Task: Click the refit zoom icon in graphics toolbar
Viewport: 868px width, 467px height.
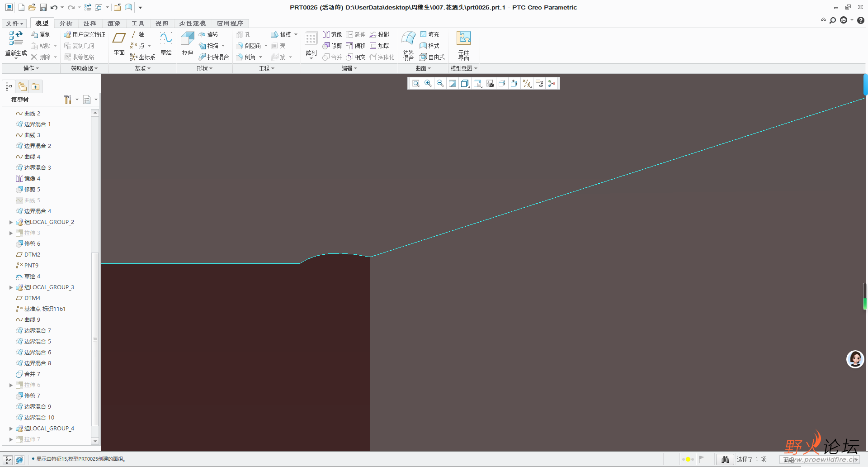Action: pos(416,83)
